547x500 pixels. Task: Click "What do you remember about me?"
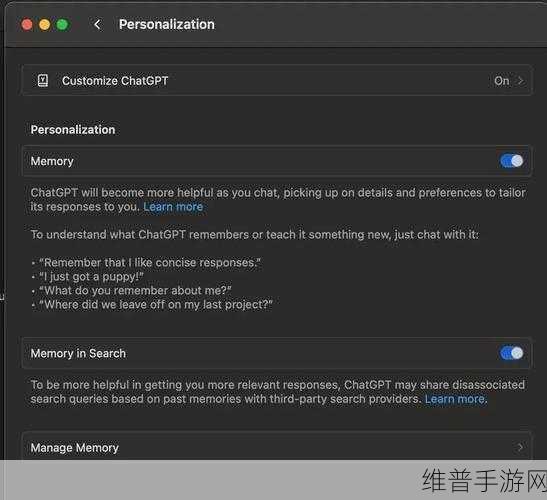click(135, 291)
